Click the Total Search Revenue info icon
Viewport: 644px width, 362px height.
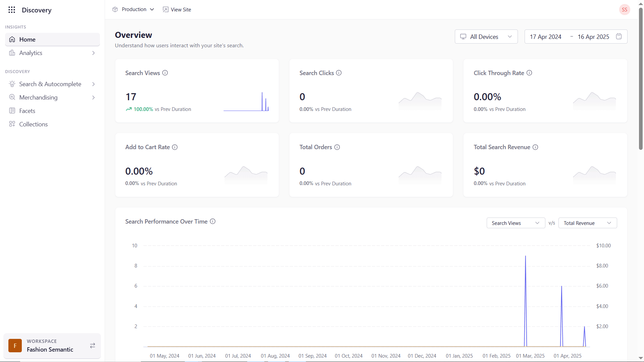(535, 147)
